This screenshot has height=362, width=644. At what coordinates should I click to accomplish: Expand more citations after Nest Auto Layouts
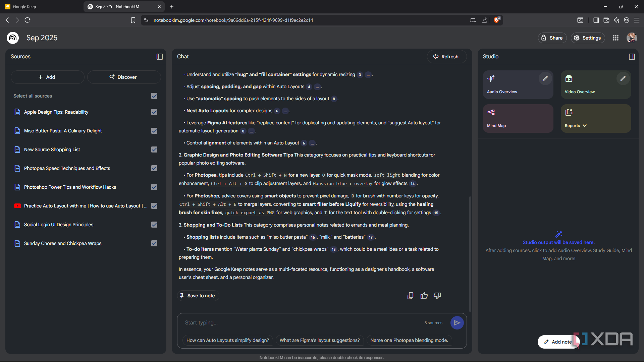pyautogui.click(x=285, y=111)
